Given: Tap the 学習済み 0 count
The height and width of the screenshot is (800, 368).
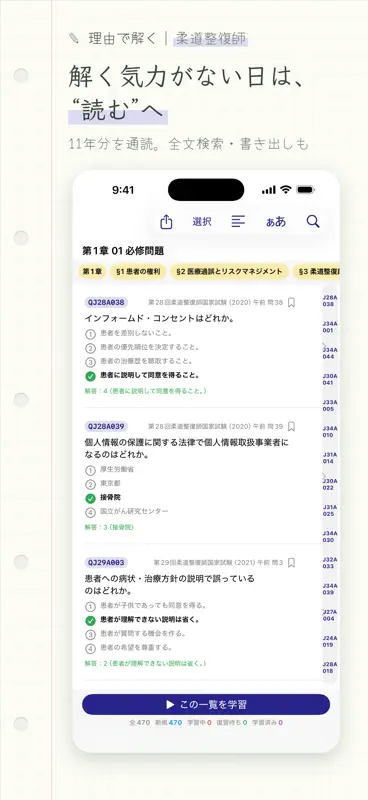Looking at the screenshot, I should point(267,722).
